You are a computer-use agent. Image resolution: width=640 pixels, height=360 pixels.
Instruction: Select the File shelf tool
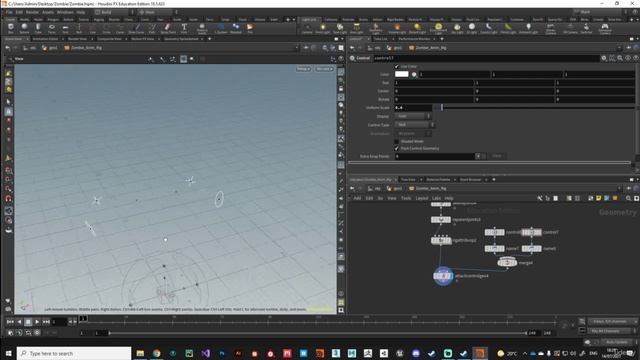click(x=250, y=28)
